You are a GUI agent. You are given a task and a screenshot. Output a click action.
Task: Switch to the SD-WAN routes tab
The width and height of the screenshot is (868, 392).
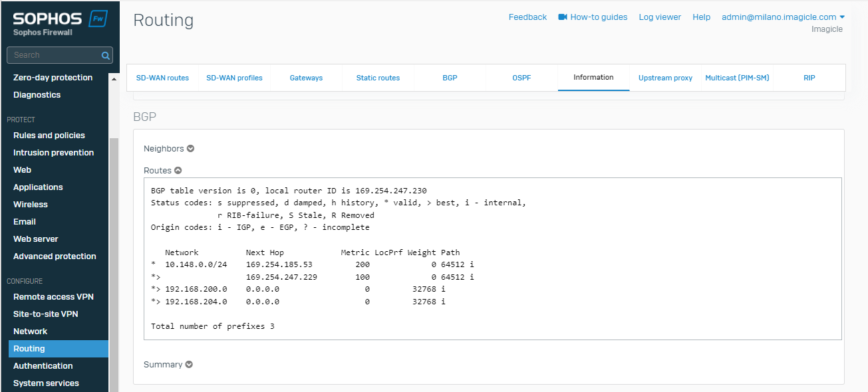tap(162, 78)
